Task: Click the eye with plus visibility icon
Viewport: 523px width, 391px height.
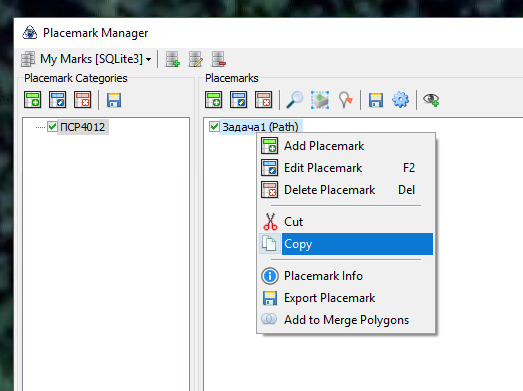Action: pyautogui.click(x=431, y=100)
